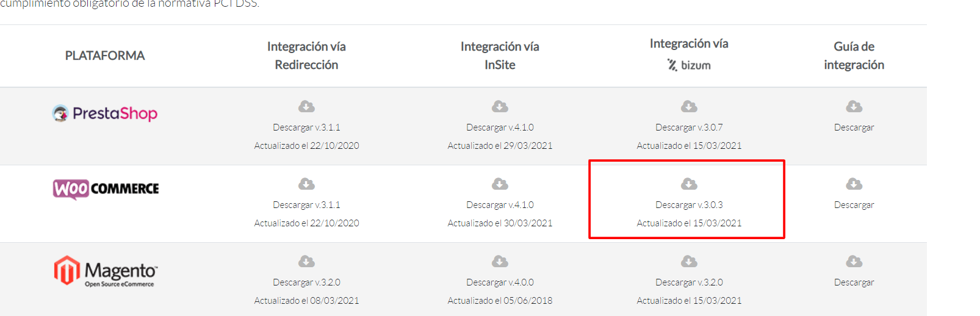Open Descargar v.3.1.1 link for PrestaShop

click(x=306, y=127)
